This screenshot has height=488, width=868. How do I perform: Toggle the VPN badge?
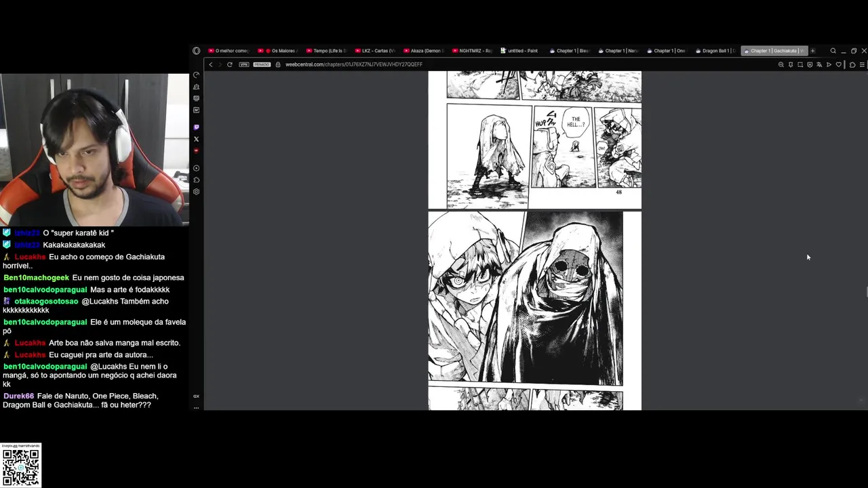[x=244, y=64]
